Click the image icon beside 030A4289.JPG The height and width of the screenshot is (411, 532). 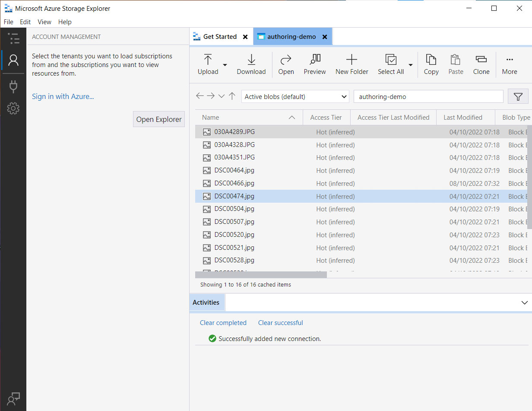click(x=207, y=132)
